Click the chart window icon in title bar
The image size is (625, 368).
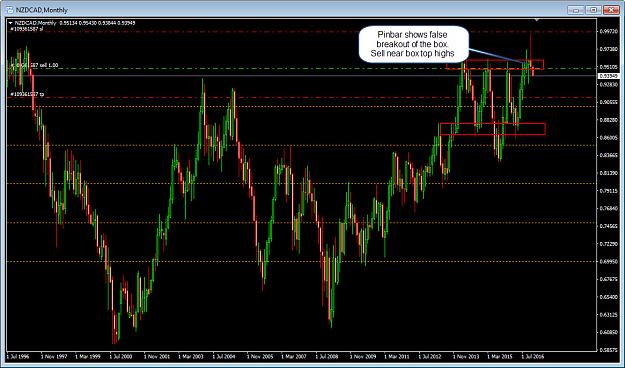pyautogui.click(x=10, y=10)
